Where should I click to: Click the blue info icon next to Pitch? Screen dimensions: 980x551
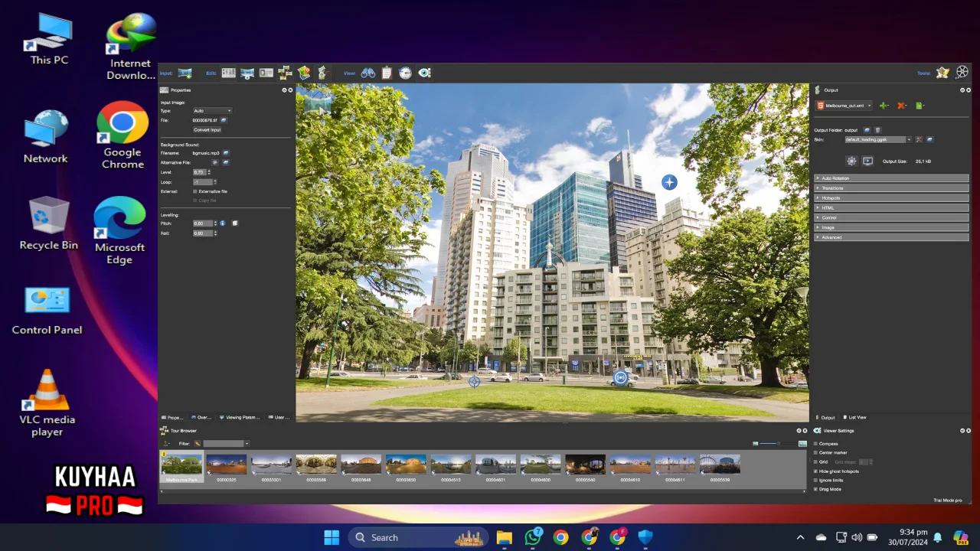223,223
